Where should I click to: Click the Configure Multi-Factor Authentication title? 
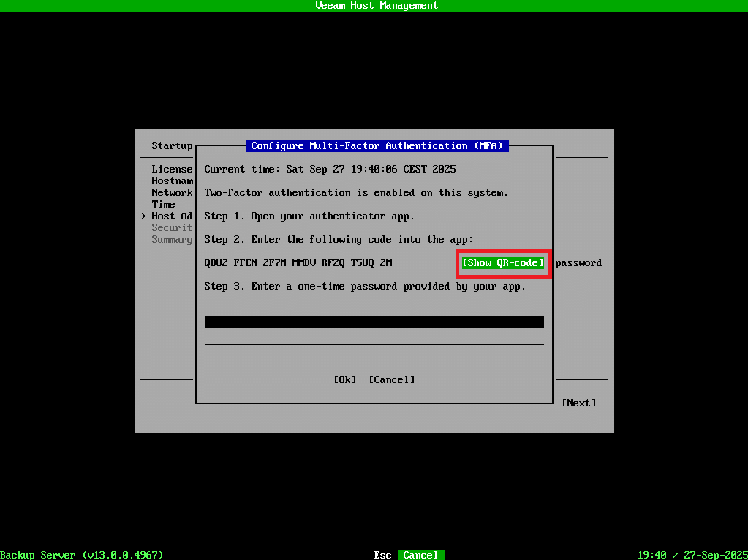pyautogui.click(x=377, y=145)
